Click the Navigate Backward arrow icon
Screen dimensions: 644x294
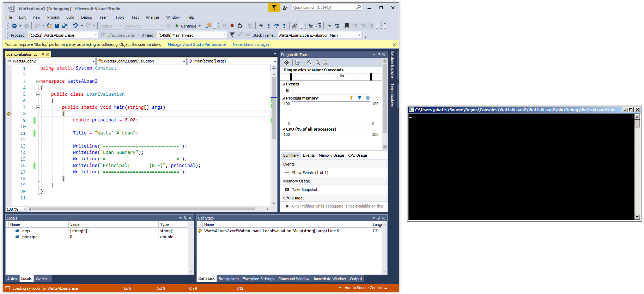[x=14, y=26]
